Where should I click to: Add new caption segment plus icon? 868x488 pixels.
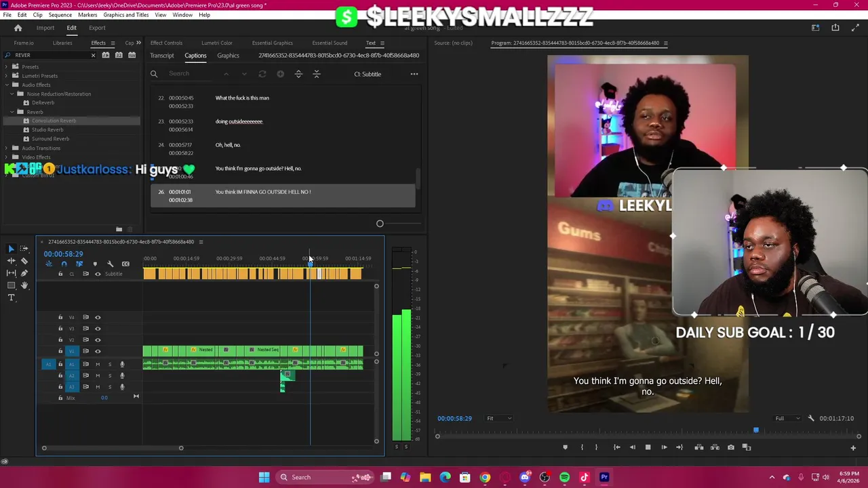coord(280,74)
